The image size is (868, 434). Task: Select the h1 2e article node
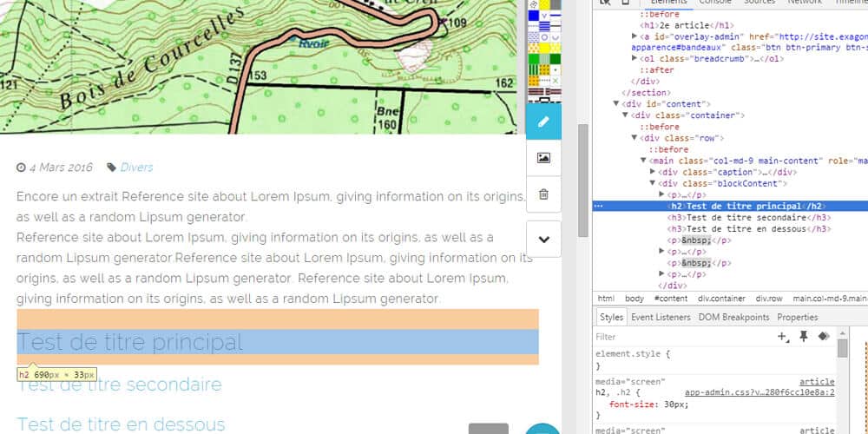[x=687, y=25]
